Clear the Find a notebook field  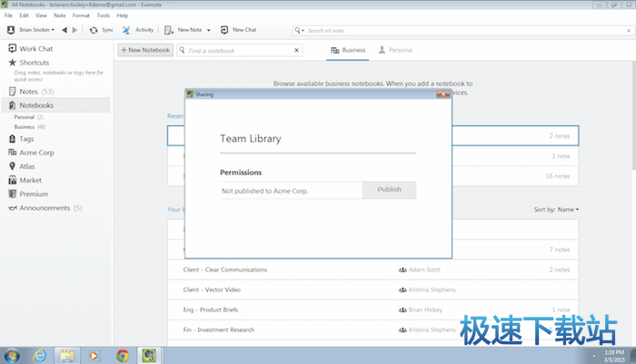296,50
